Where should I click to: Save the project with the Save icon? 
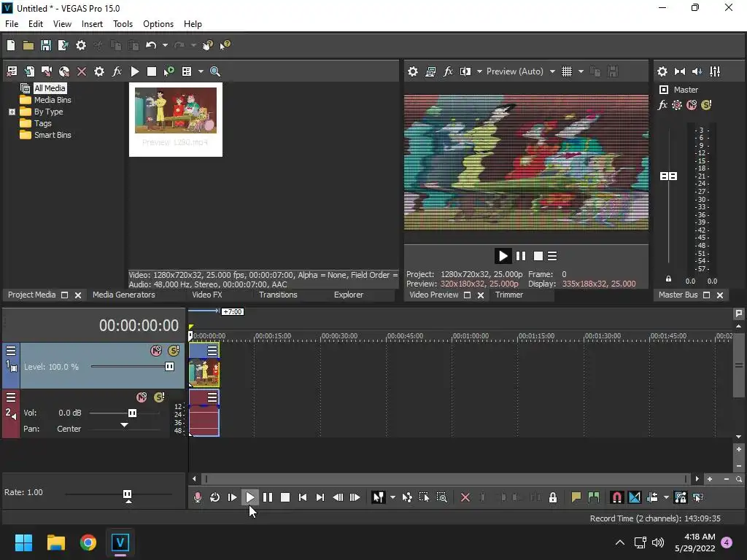46,45
